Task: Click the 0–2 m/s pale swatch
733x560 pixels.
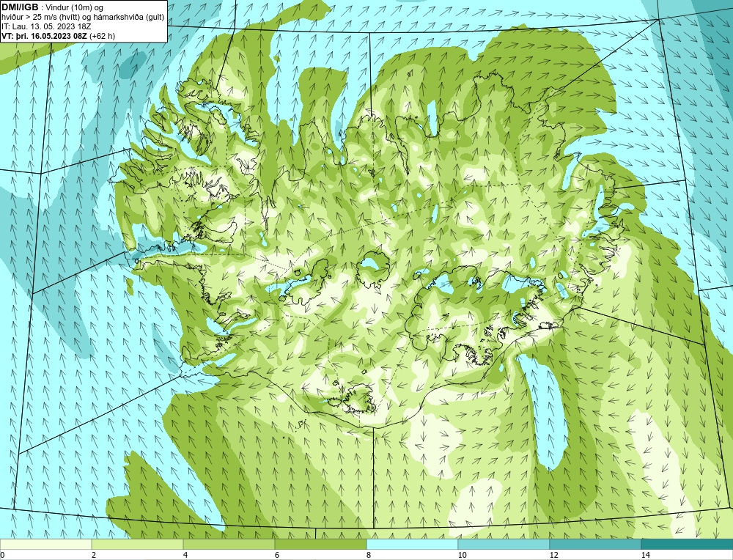Action: pyautogui.click(x=45, y=544)
